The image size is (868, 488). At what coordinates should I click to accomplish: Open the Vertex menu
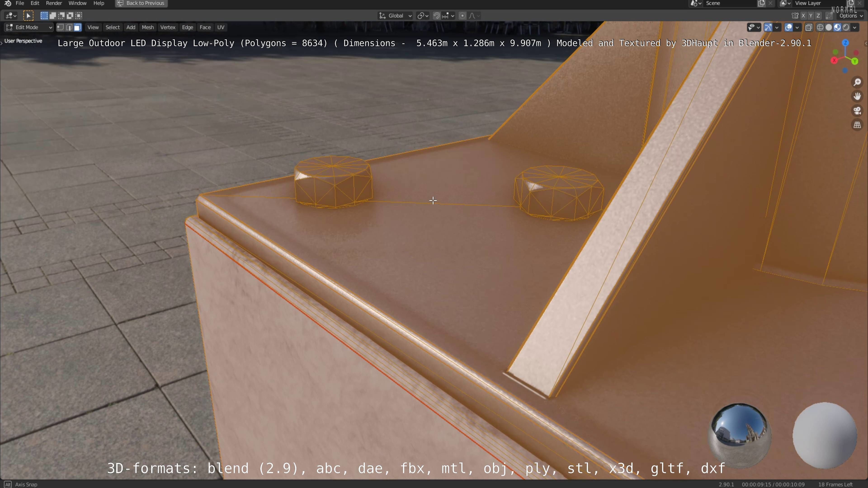tap(168, 28)
